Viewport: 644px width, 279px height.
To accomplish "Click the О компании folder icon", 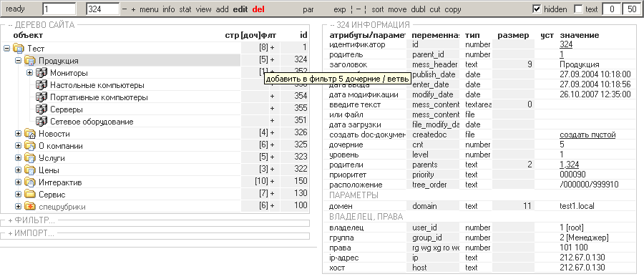I will pyautogui.click(x=30, y=146).
